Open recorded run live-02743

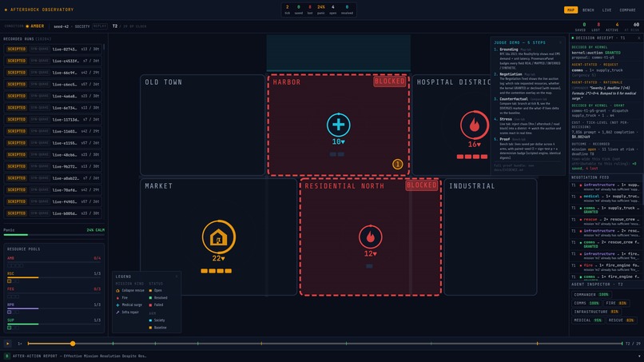[x=53, y=49]
